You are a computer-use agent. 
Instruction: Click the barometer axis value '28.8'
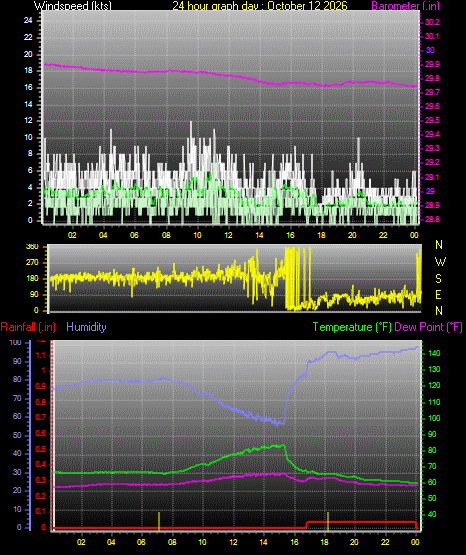(432, 219)
